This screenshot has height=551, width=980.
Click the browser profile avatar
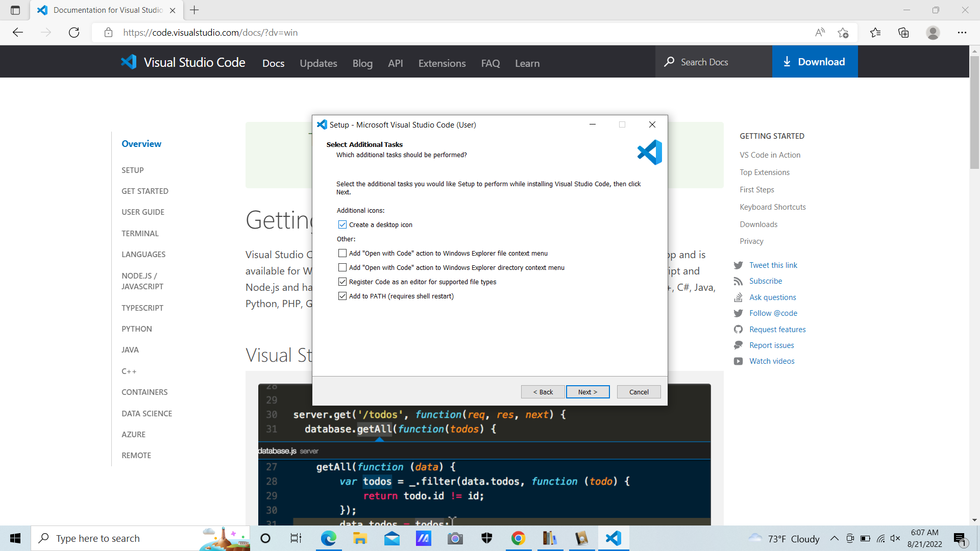933,33
